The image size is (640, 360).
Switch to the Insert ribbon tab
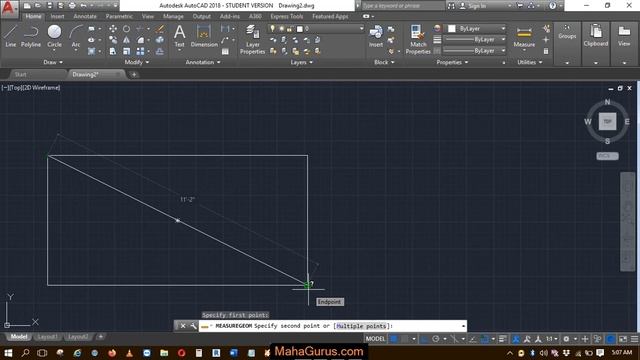click(x=57, y=16)
